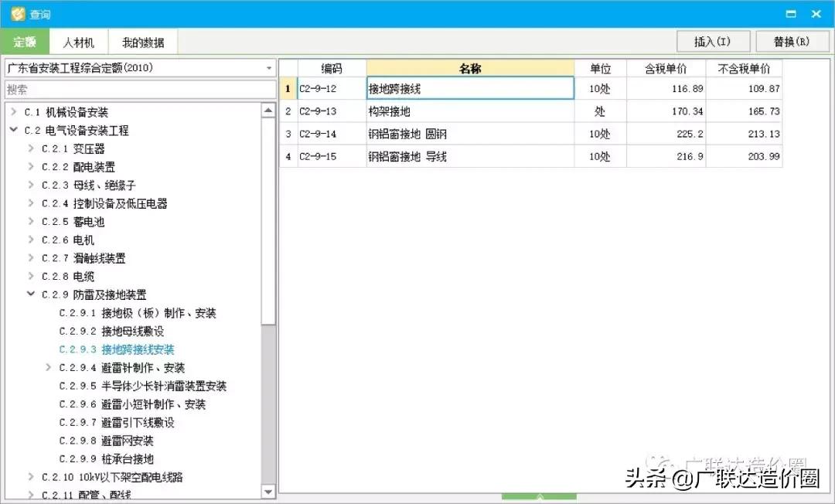Click the 不含税单价 column header

744,68
